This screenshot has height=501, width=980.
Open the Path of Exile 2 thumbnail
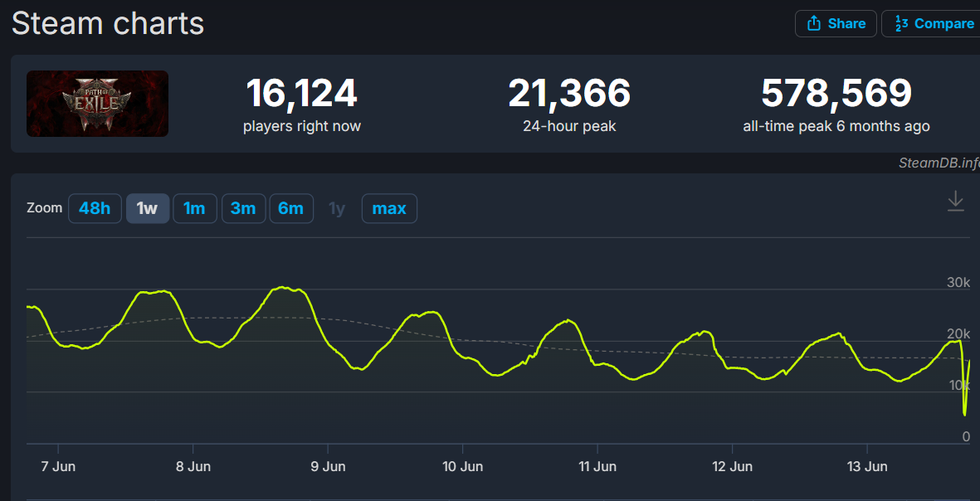(97, 104)
